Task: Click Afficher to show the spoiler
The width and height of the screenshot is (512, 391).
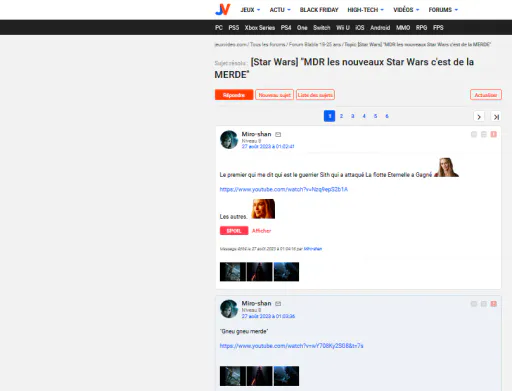Action: [261, 231]
